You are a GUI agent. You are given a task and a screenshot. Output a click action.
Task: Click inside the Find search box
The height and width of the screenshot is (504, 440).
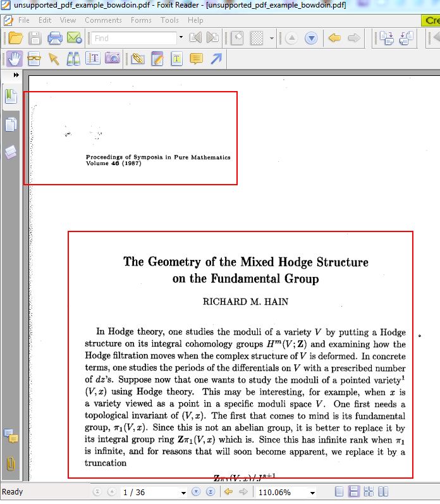pyautogui.click(x=133, y=38)
